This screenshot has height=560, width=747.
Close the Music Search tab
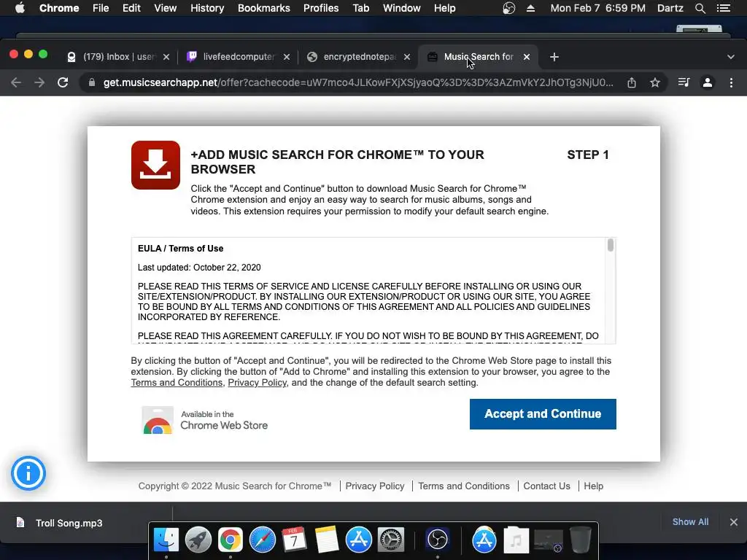point(527,57)
